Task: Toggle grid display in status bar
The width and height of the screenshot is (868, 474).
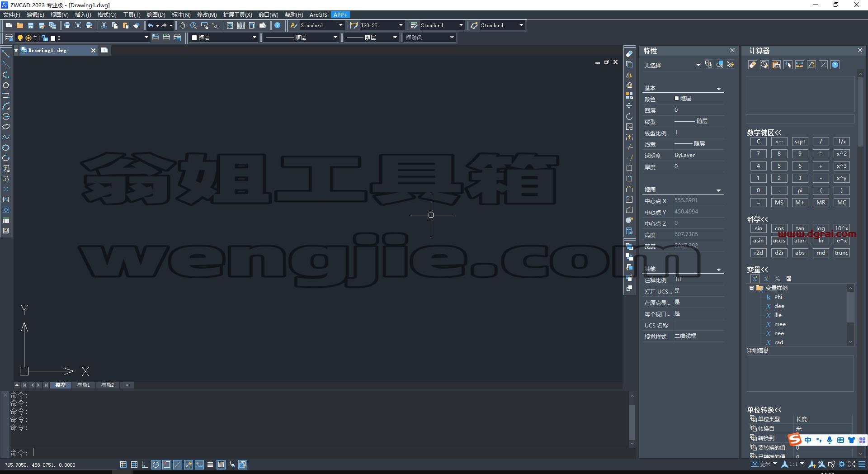Action: pyautogui.click(x=134, y=465)
